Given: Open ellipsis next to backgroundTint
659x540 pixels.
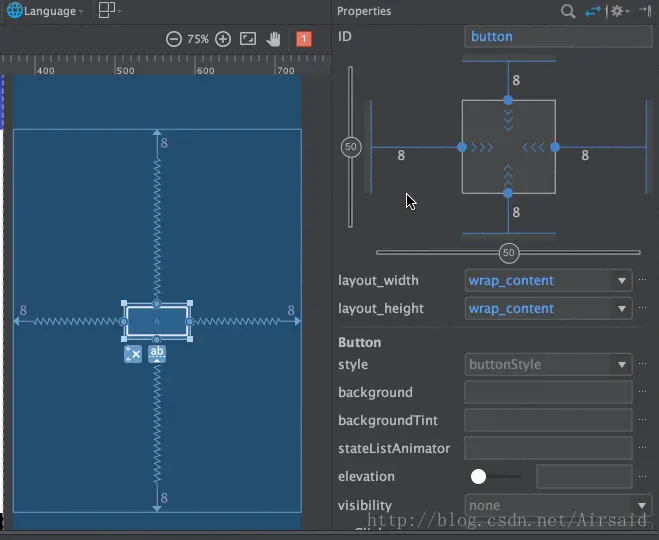Looking at the screenshot, I should (x=642, y=419).
